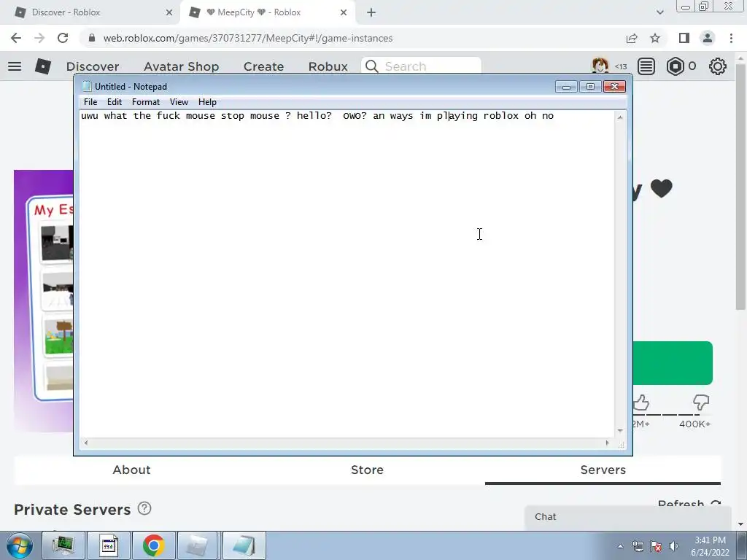The image size is (747, 560).
Task: Click the Private Servers help question icon
Action: [144, 508]
